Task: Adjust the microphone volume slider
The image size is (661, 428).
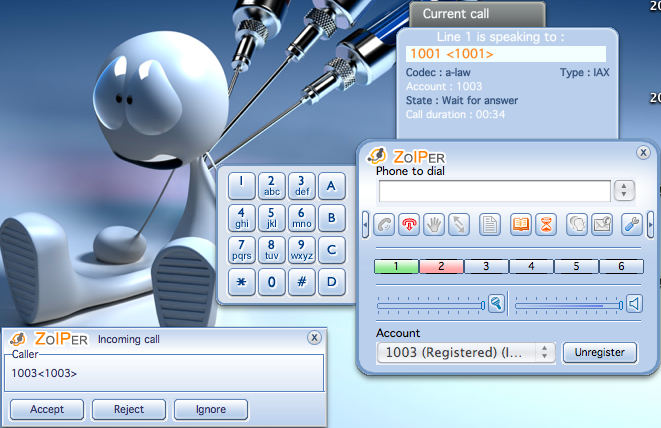Action: pos(431,305)
